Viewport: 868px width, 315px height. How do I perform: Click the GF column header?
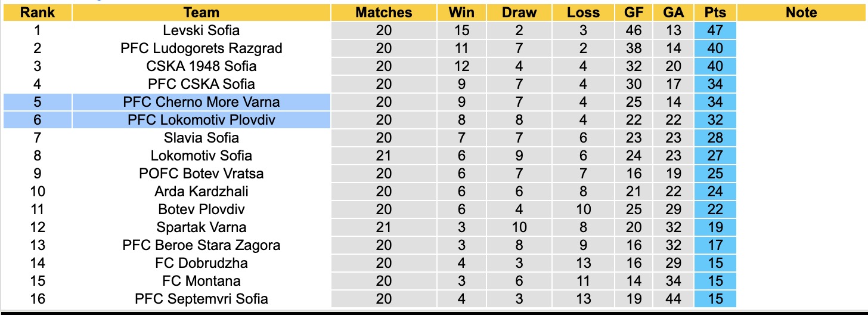pos(634,13)
